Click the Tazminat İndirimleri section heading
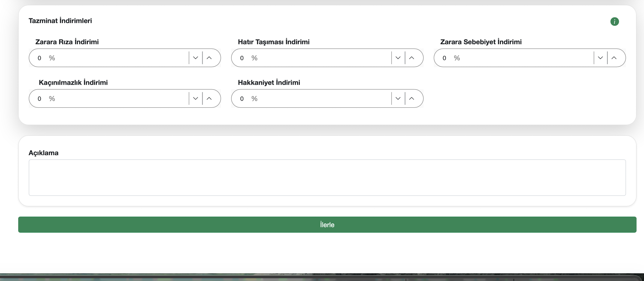Screen dimensions: 644x281 click(x=60, y=21)
